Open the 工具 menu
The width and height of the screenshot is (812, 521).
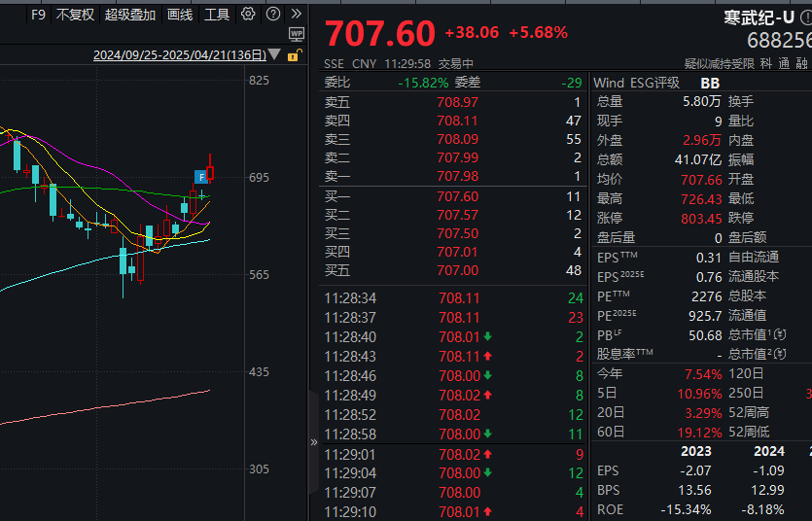pos(217,15)
